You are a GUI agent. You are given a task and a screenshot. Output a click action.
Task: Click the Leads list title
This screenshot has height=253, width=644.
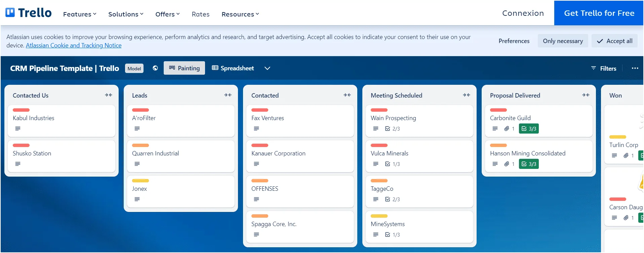pos(139,96)
